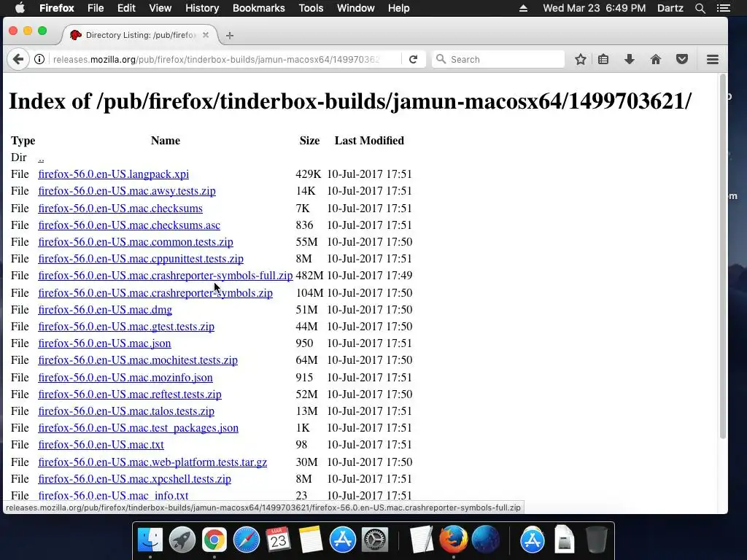Download firefox-56.0.en-US.mac.xpcshell.tests.zip
This screenshot has width=747, height=560.
tap(134, 479)
